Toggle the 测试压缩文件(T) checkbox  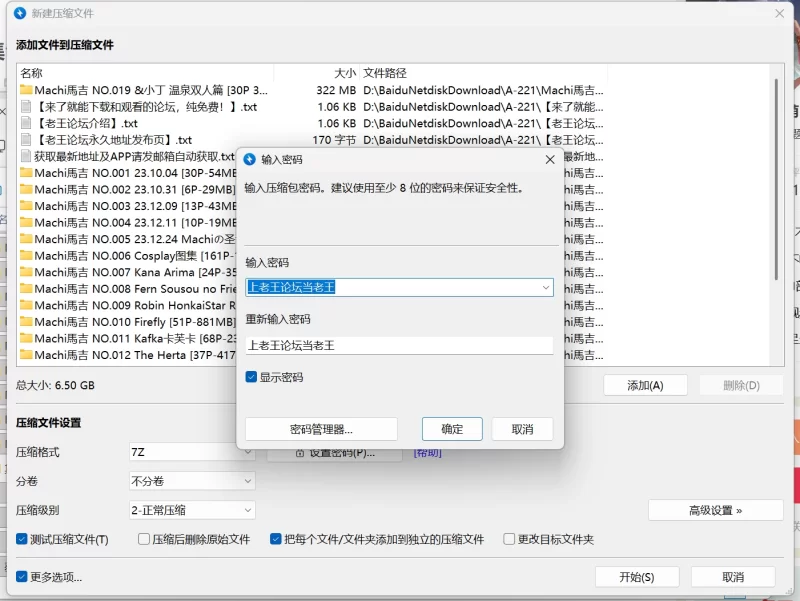pyautogui.click(x=22, y=539)
